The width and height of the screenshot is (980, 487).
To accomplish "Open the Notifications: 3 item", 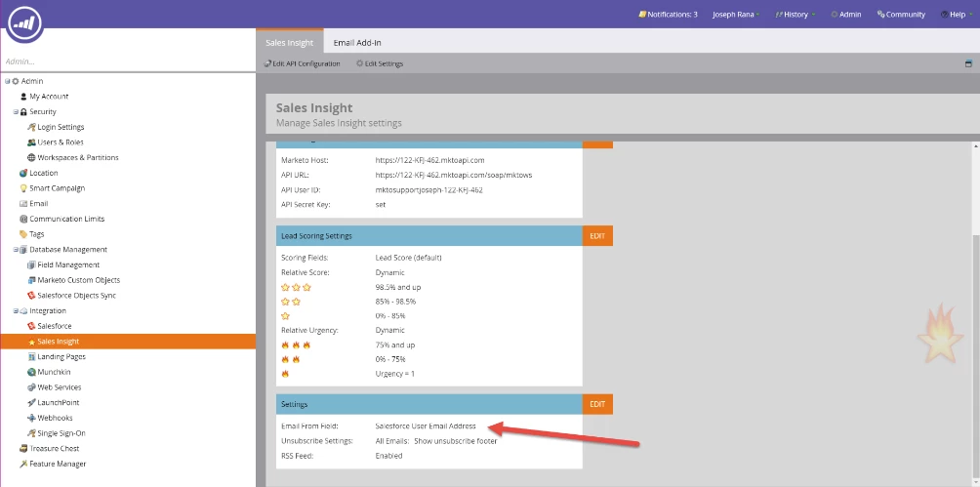I will 668,15.
